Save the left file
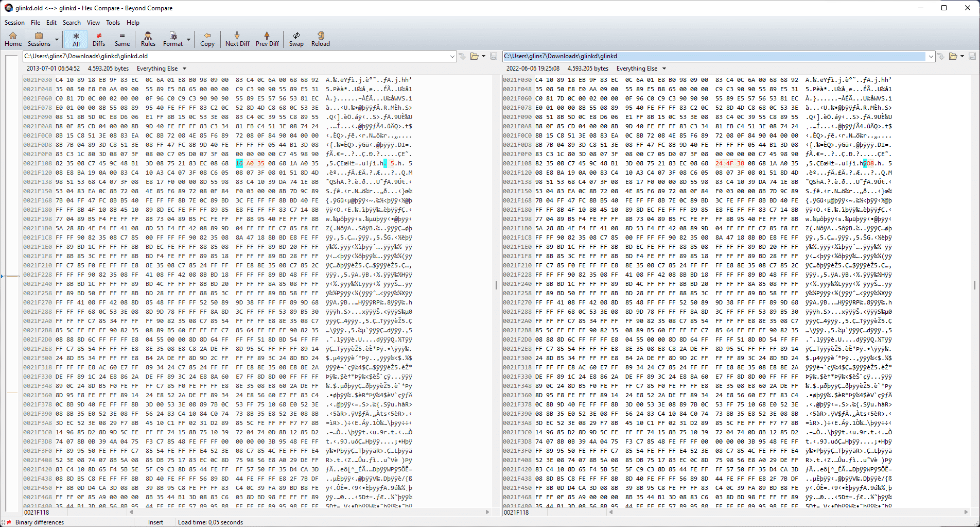The image size is (980, 527). click(x=494, y=56)
